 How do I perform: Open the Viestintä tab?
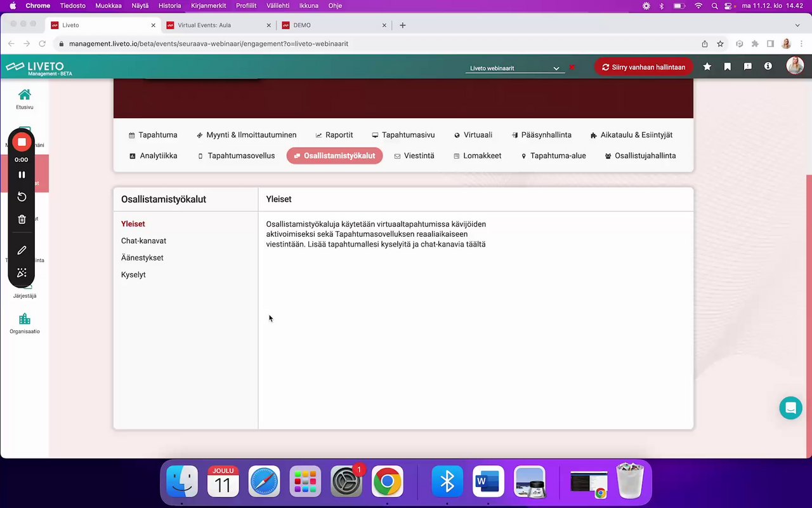(414, 156)
